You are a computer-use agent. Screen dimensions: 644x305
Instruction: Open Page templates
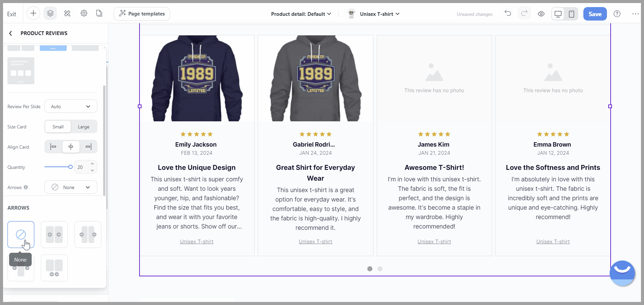(x=142, y=14)
